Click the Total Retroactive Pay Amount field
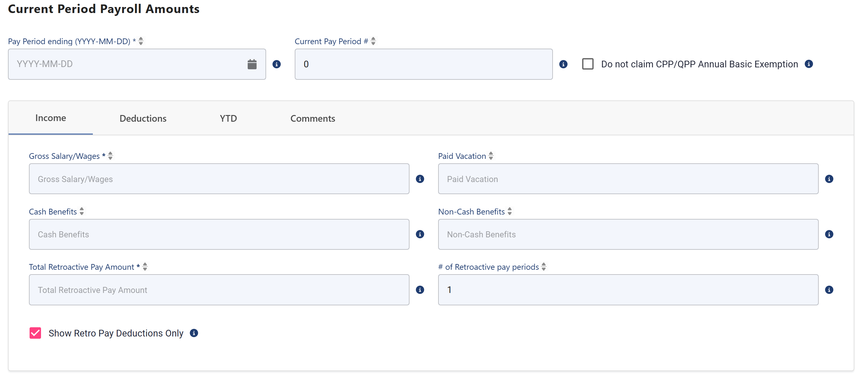The image size is (868, 387). point(219,290)
